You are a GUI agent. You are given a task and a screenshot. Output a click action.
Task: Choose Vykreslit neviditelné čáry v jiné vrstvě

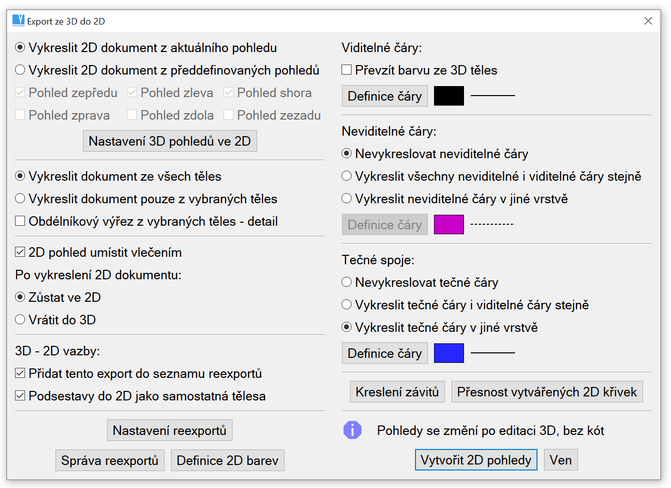348,198
